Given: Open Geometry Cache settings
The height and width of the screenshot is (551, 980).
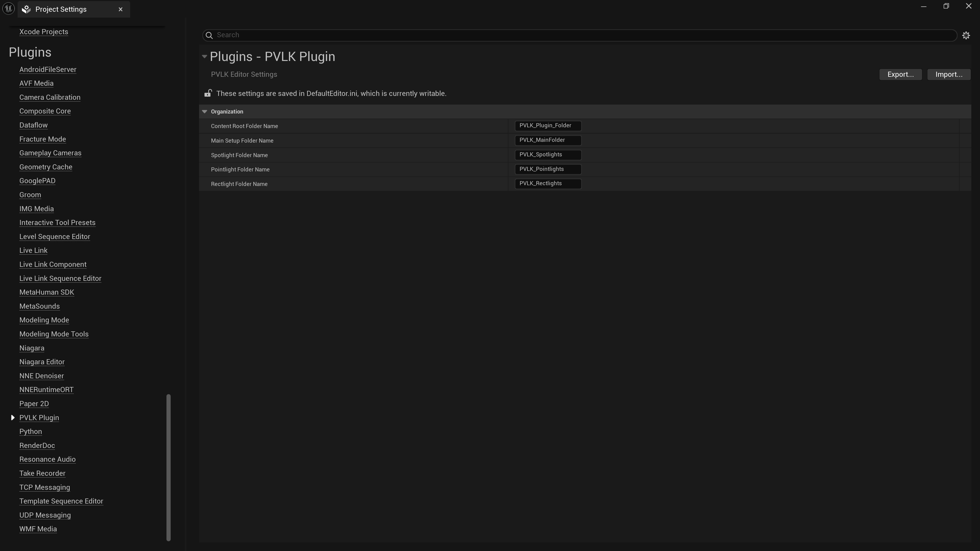Looking at the screenshot, I should (46, 167).
